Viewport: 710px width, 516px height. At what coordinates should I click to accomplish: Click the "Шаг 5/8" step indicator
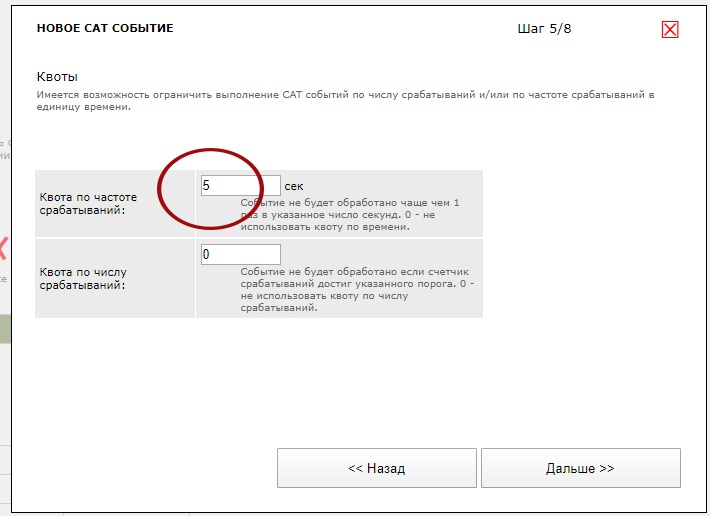click(544, 28)
